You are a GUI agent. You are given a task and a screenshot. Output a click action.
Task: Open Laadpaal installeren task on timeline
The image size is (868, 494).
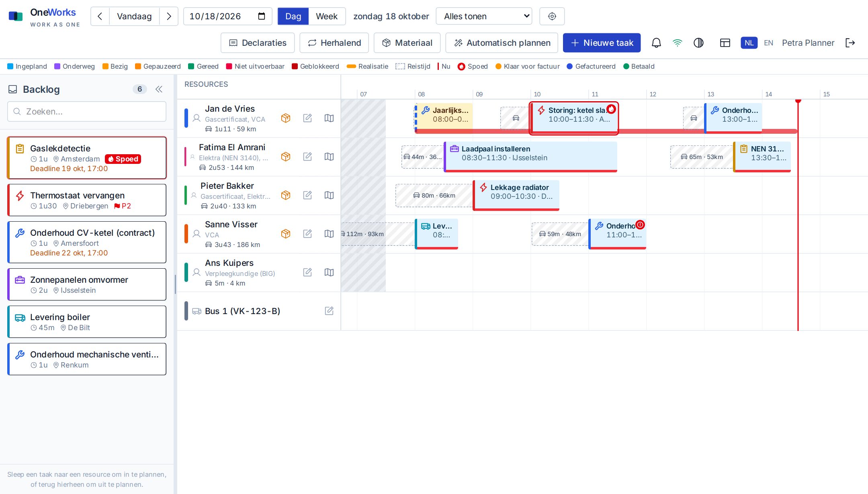pyautogui.click(x=530, y=157)
